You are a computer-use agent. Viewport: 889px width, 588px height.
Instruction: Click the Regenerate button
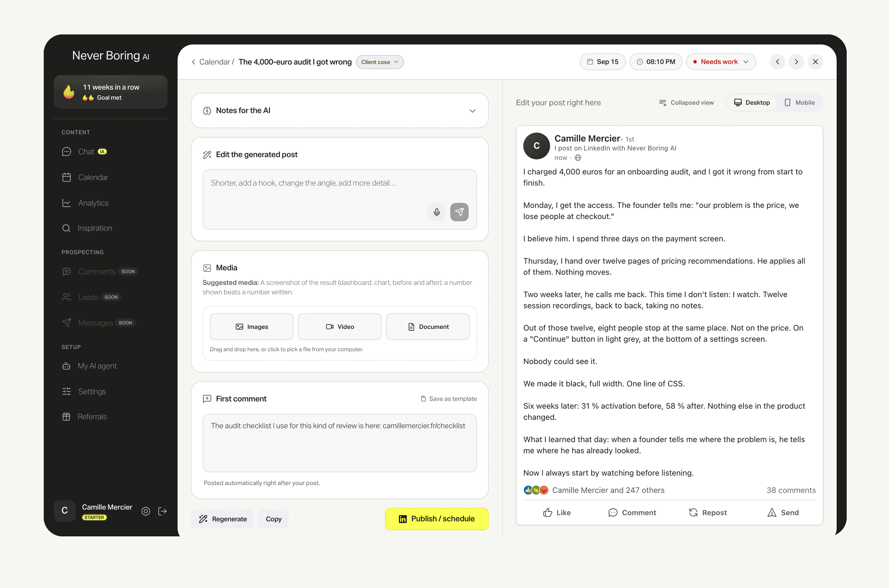click(222, 519)
